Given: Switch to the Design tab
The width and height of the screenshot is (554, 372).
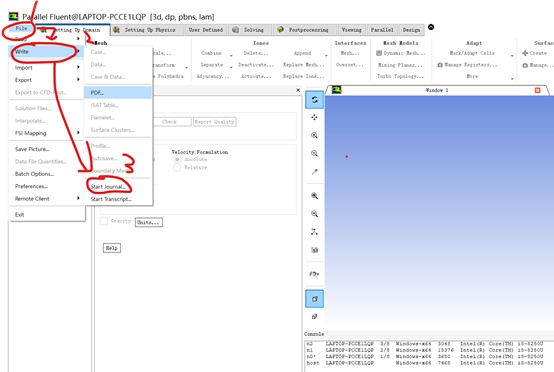Looking at the screenshot, I should pos(412,30).
